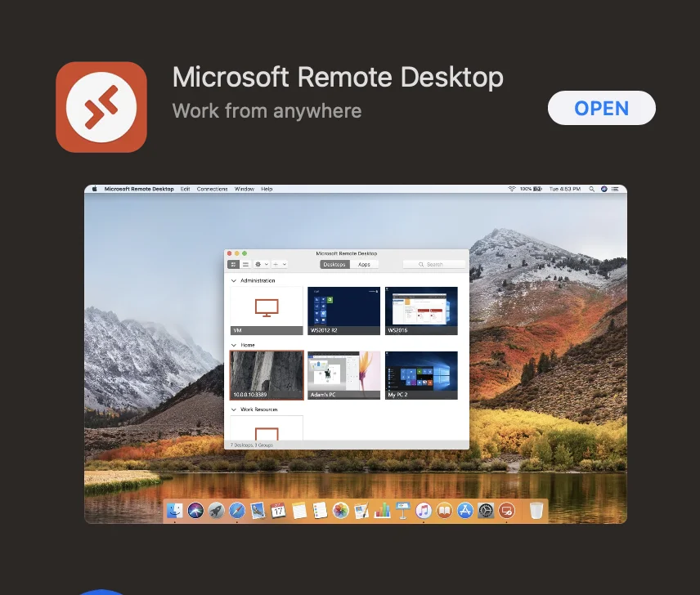Select the WS2012 R2 desktop thumbnail
The image size is (700, 595).
(343, 311)
